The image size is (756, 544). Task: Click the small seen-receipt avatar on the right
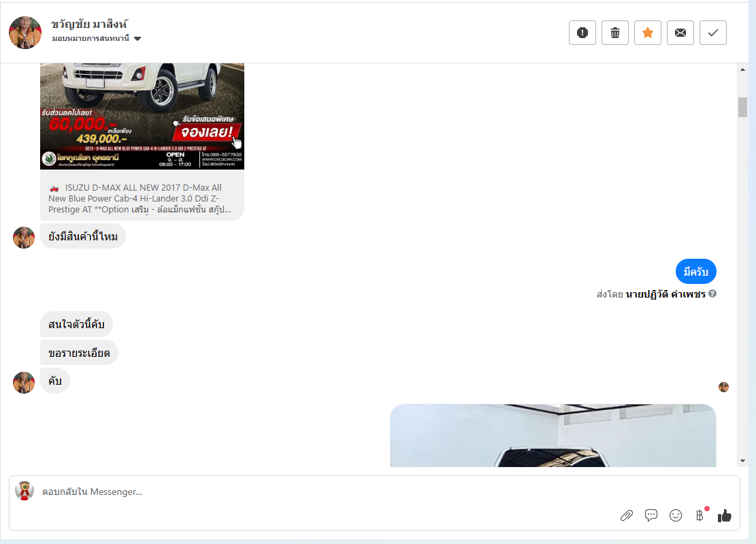[x=723, y=387]
